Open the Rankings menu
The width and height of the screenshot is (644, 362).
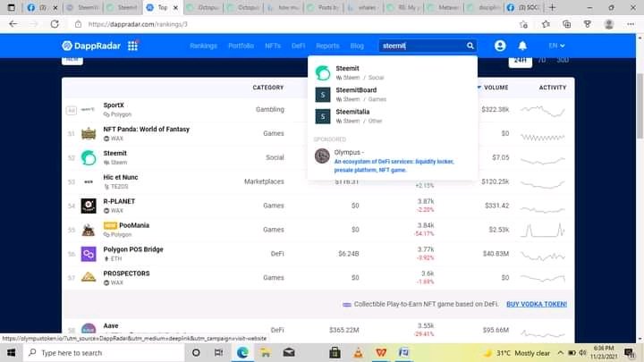point(203,46)
